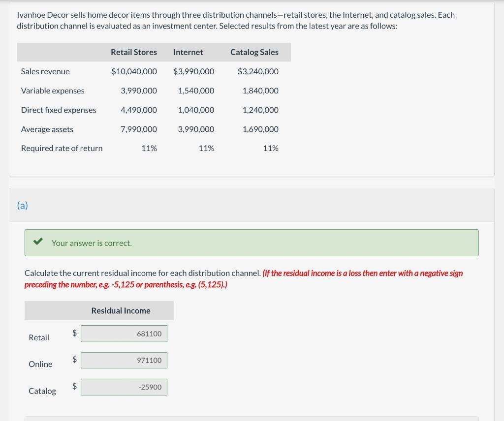Click the Catalog residual income field
This screenshot has width=504, height=421.
click(124, 387)
